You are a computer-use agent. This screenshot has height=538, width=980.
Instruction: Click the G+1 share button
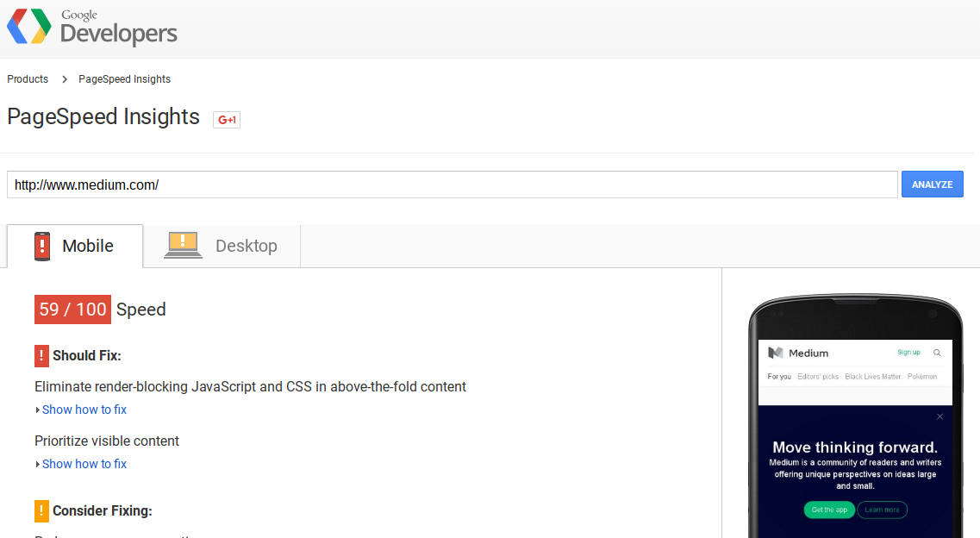226,119
